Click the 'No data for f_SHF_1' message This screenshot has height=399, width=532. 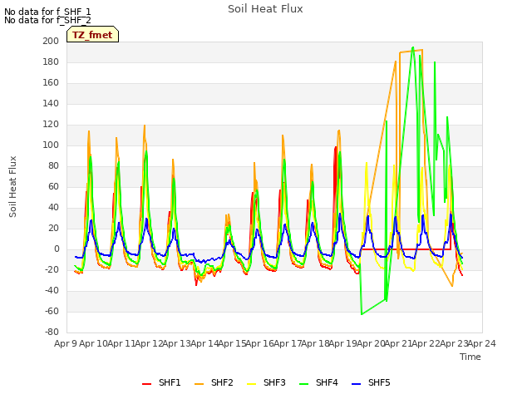pos(47,12)
